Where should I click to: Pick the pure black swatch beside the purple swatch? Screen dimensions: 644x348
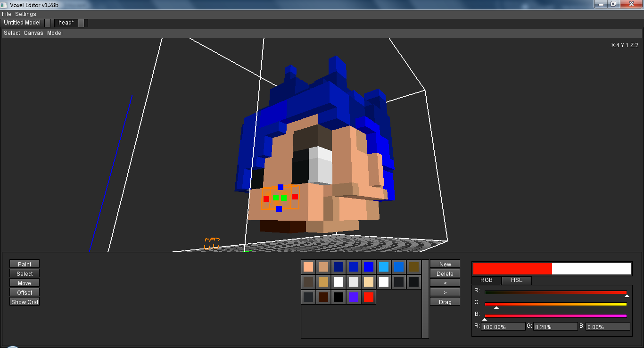[339, 297]
